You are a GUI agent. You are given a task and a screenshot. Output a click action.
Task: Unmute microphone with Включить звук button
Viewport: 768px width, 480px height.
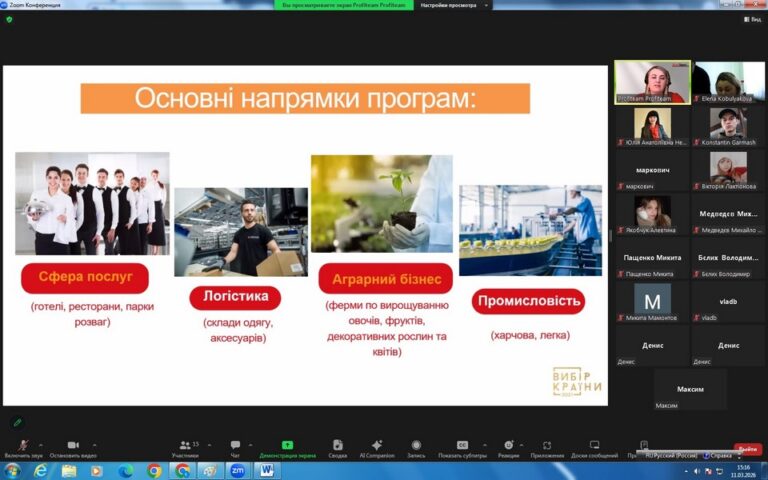(22, 446)
